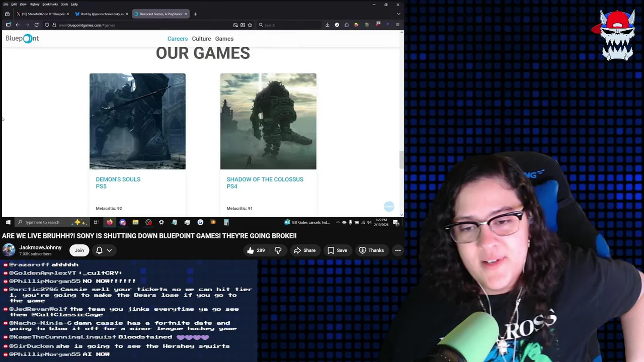644x362 pixels.
Task: Expand the subscription notification dropdown arrow
Action: (109, 250)
